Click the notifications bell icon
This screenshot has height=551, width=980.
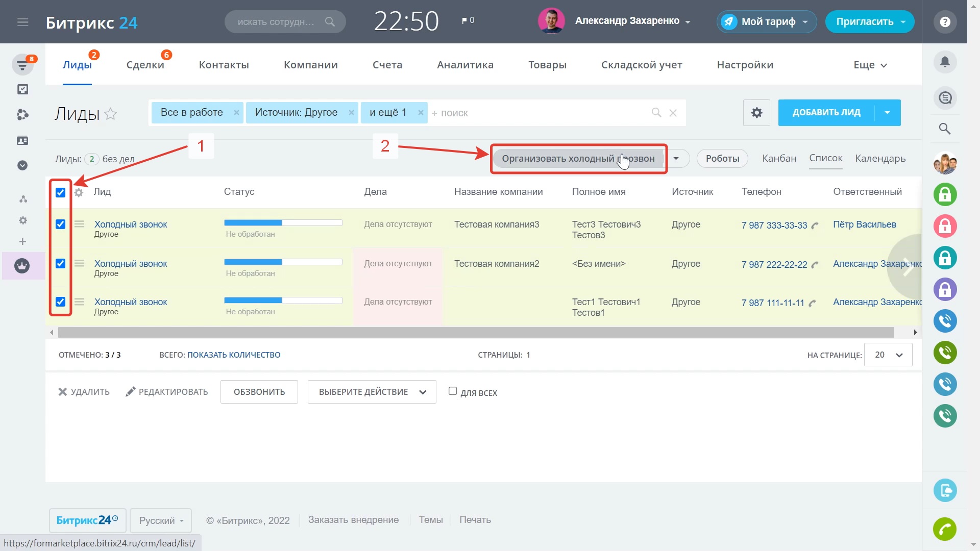(945, 62)
